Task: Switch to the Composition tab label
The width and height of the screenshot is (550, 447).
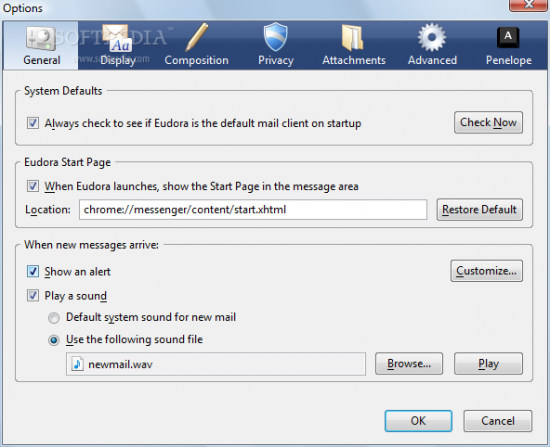Action: coord(196,60)
